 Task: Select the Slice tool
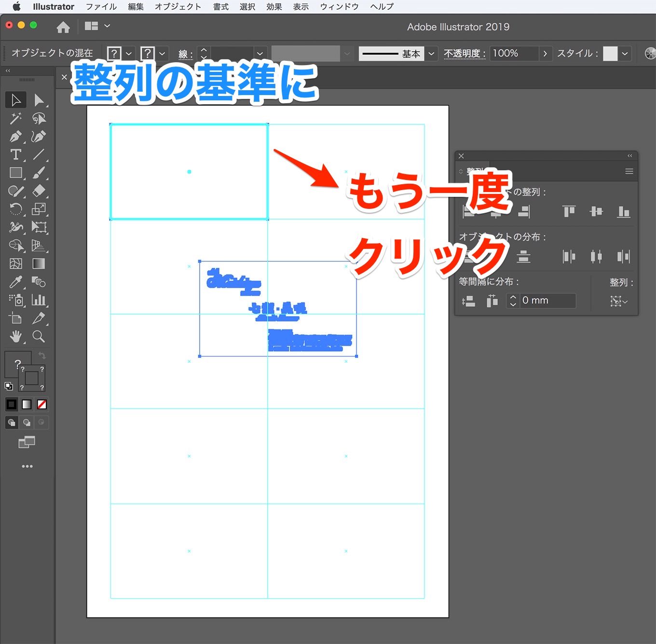39,318
